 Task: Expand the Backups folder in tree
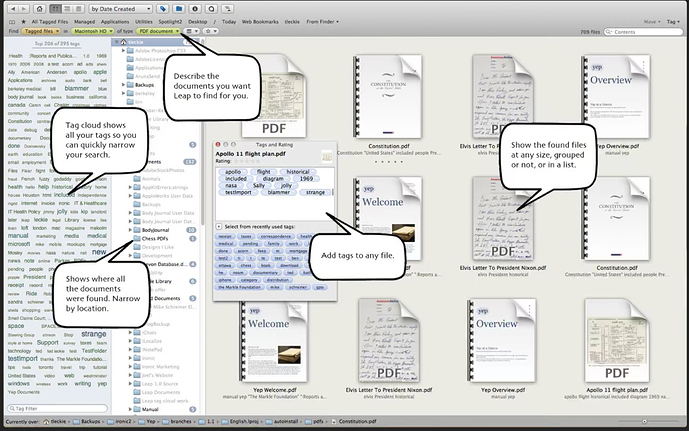pos(123,85)
